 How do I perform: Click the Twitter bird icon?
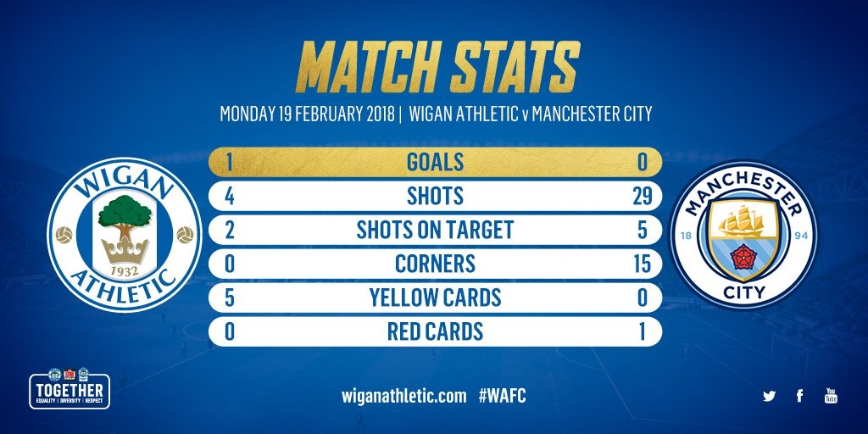click(x=769, y=396)
